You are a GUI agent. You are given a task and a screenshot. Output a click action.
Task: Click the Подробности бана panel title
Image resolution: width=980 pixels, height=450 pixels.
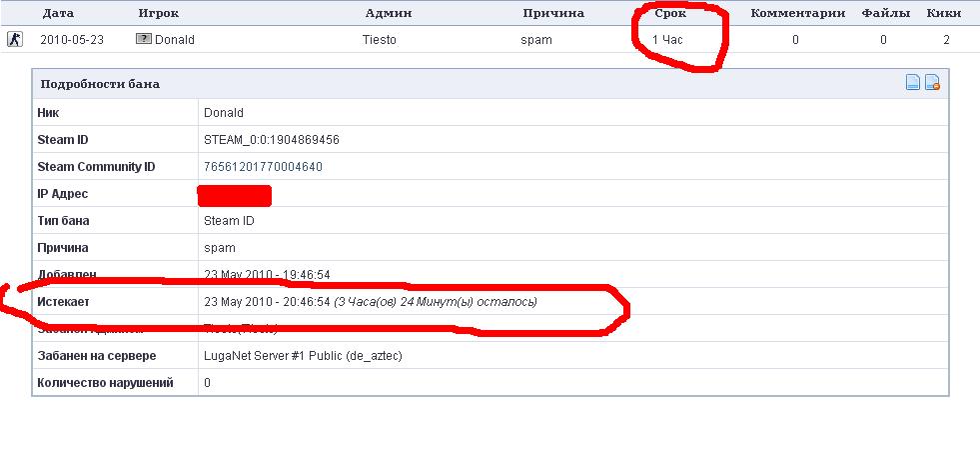[99, 84]
